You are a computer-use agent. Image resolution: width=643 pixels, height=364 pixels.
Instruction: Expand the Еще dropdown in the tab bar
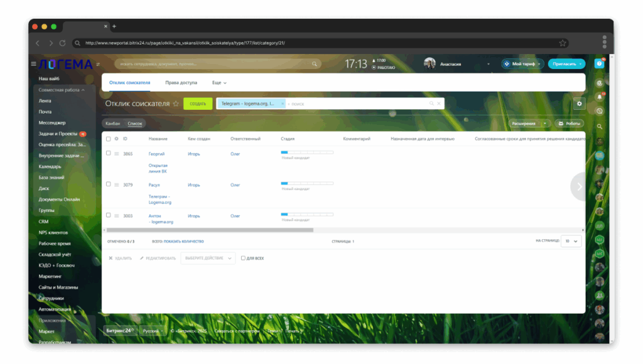click(219, 83)
